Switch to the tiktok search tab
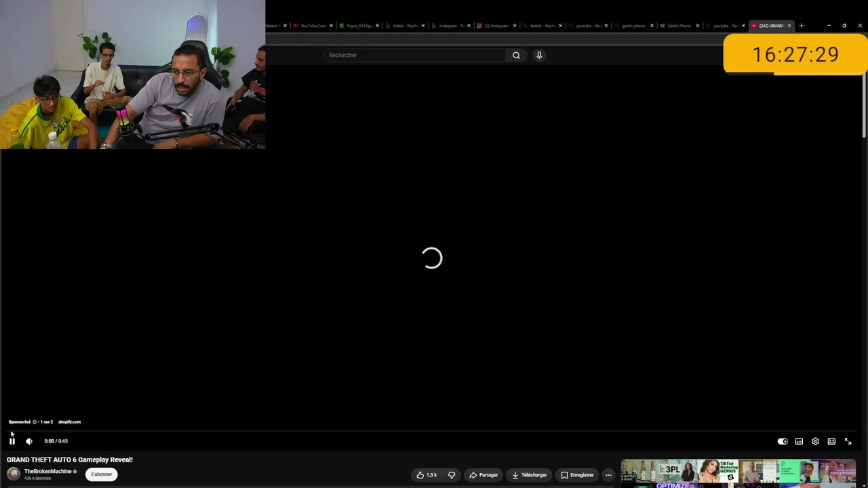Viewport: 868px width, 488px height. click(403, 26)
